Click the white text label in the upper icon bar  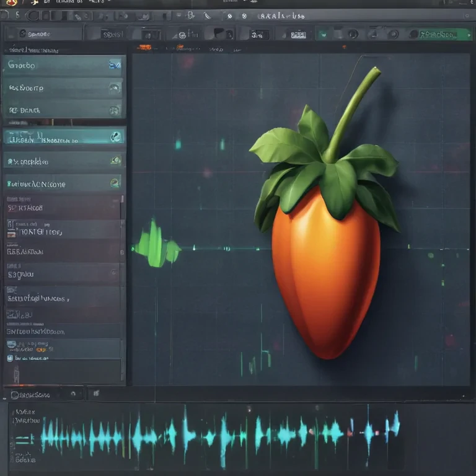tap(282, 16)
